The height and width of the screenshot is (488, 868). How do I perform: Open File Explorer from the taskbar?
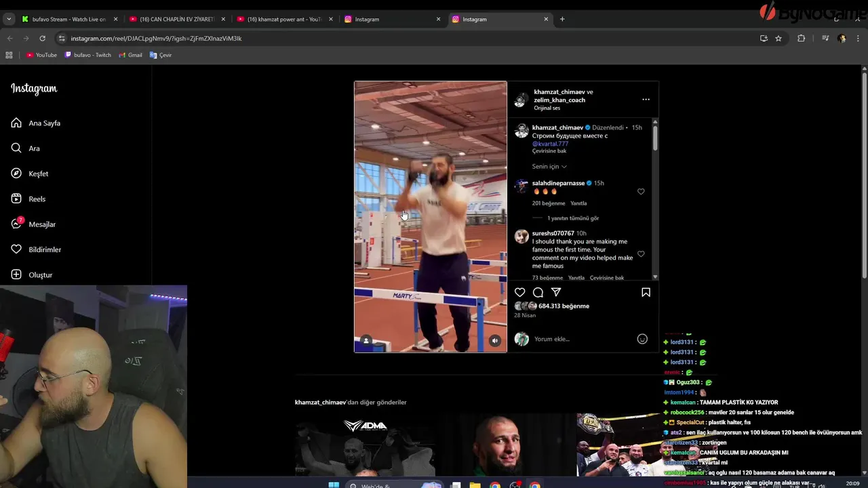(475, 485)
